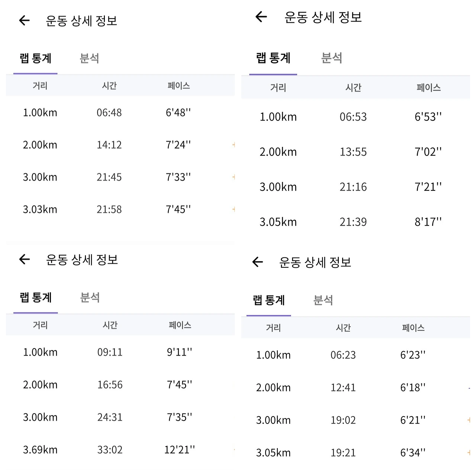Tap the lap row with time 13:55
The height and width of the screenshot is (476, 476).
coord(353,152)
